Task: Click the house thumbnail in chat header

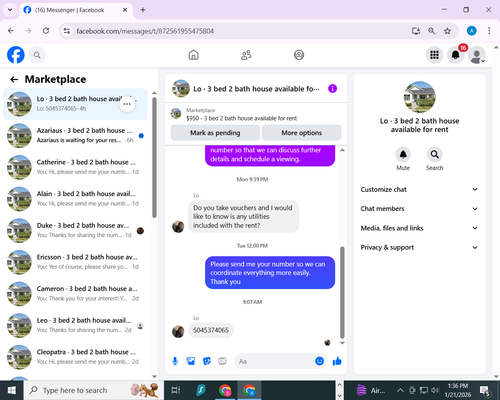Action: click(181, 89)
